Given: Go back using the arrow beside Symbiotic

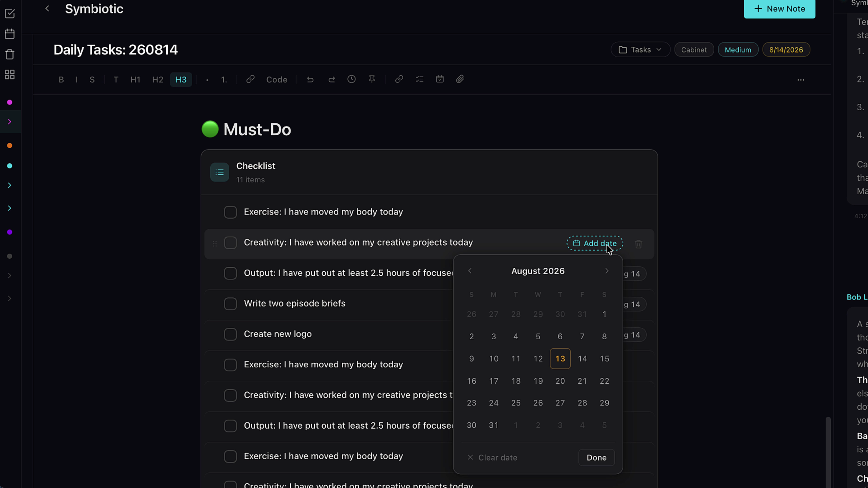Looking at the screenshot, I should 47,9.
